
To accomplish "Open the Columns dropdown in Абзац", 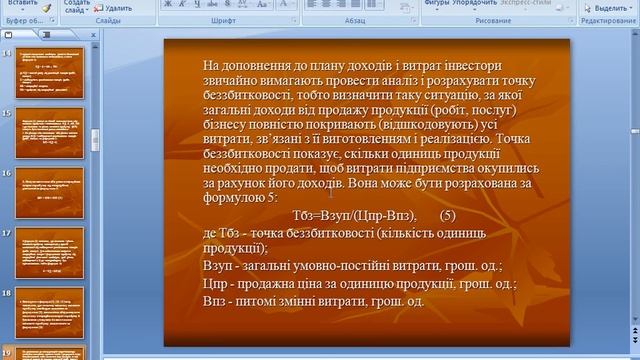I will point(373,4).
